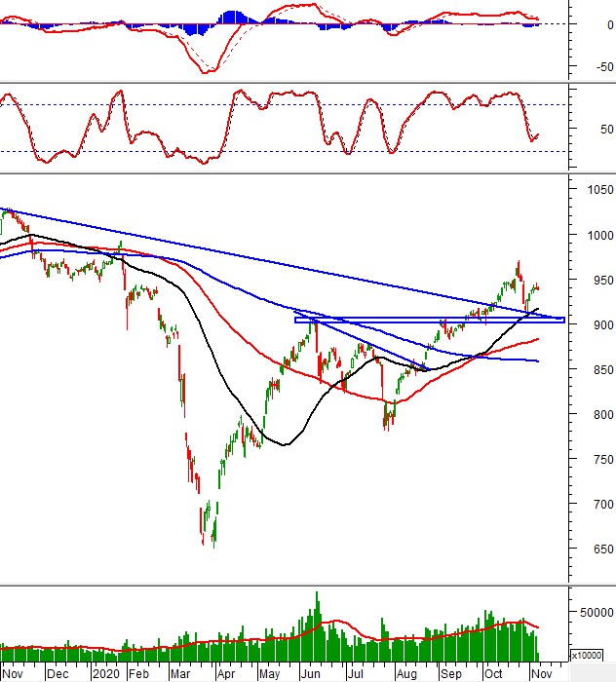Click the lowest March candle near 650
This screenshot has width=616, height=682.
tap(213, 536)
